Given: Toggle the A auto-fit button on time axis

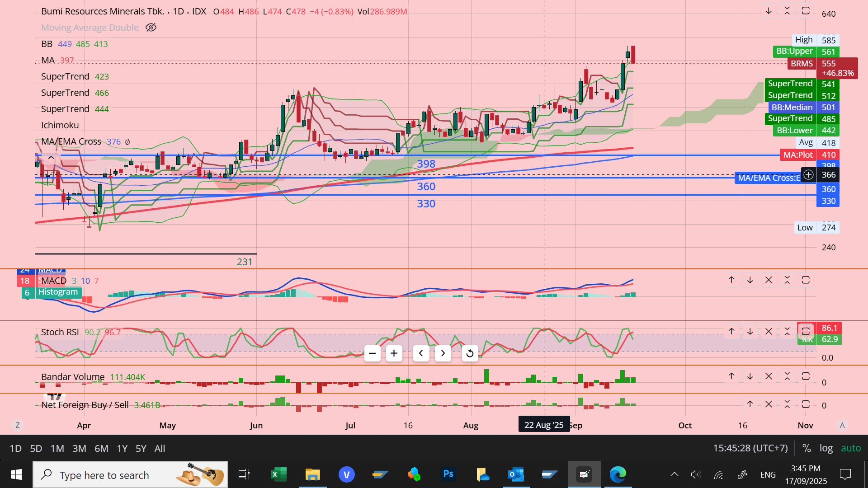Looking at the screenshot, I should (x=842, y=425).
